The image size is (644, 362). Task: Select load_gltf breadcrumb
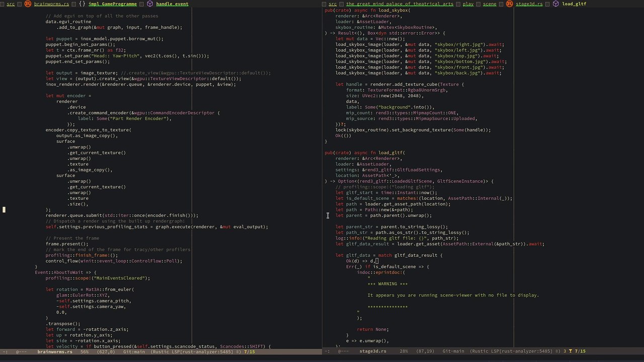coord(574,4)
